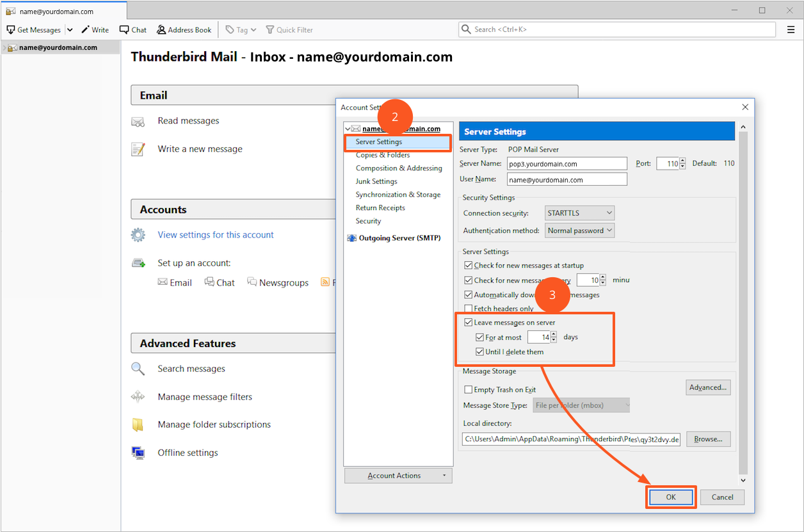
Task: Expand the Account Actions dropdown
Action: coord(398,476)
